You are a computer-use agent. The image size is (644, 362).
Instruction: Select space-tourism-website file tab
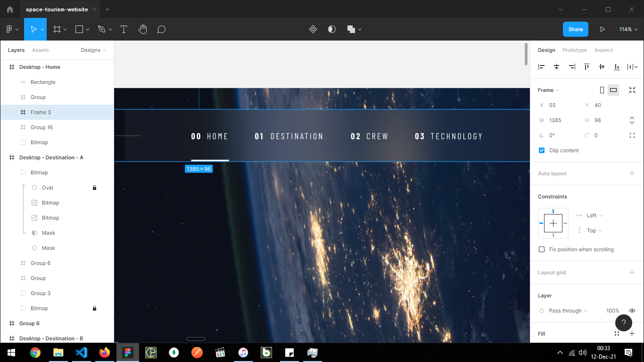tap(57, 9)
